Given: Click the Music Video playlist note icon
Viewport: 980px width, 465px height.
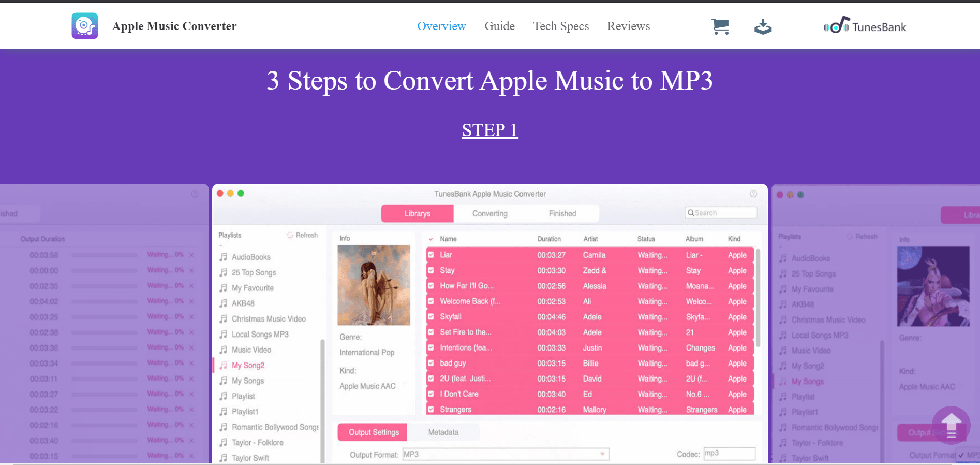Looking at the screenshot, I should click(x=223, y=350).
